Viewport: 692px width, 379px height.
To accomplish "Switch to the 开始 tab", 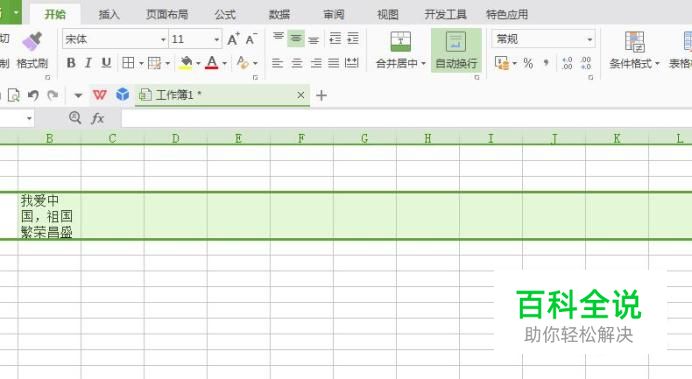I will pos(55,15).
